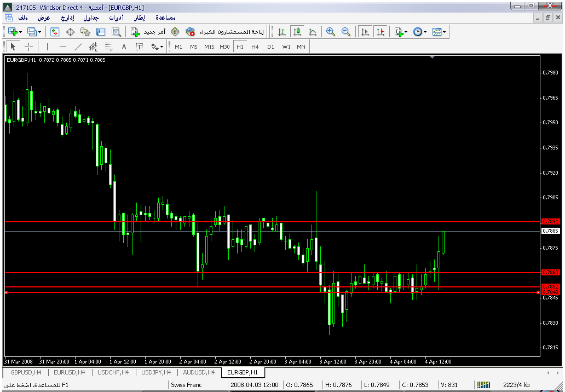Screen dimensions: 565x392
Task: Expand the chart templates dropdown
Action: point(444,32)
